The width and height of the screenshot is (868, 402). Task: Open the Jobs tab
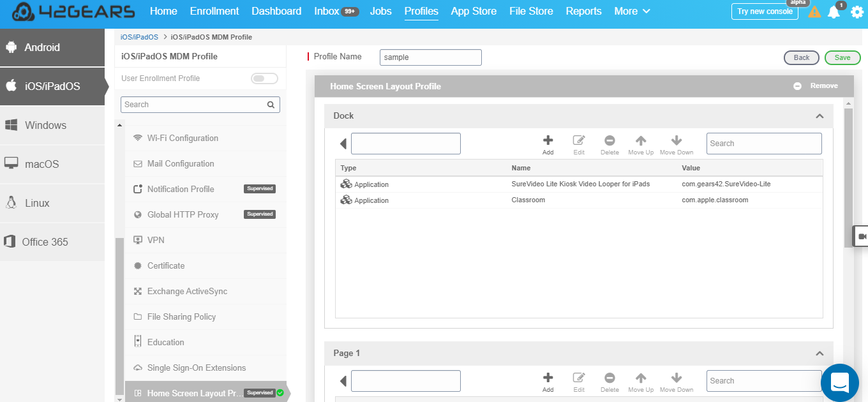(381, 11)
